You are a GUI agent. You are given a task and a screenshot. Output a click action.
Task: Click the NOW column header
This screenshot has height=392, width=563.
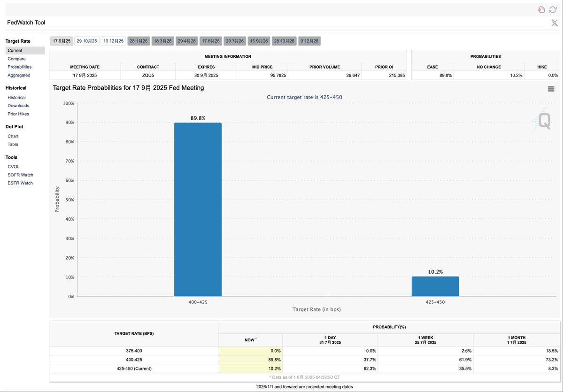251,340
